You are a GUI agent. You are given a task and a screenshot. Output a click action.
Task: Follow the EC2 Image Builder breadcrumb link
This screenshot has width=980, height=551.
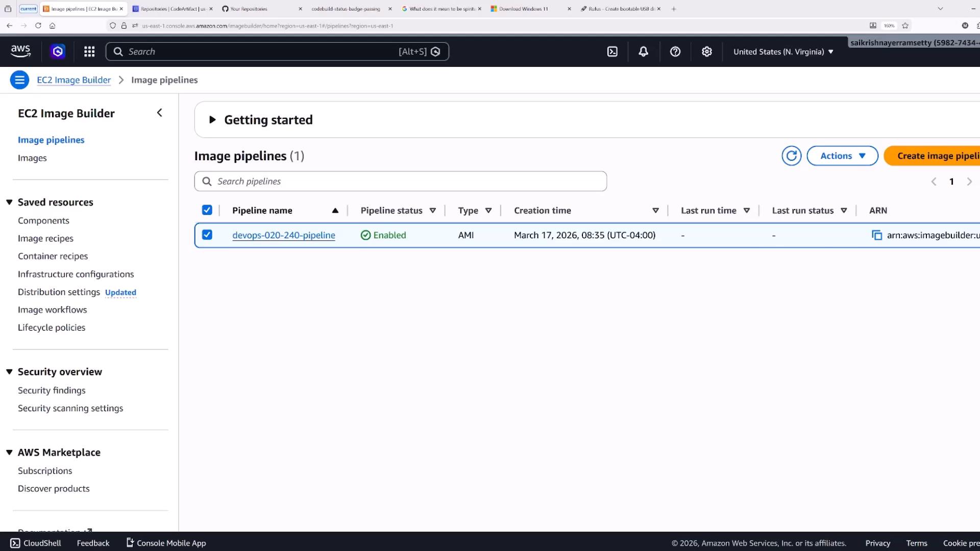[x=73, y=80]
